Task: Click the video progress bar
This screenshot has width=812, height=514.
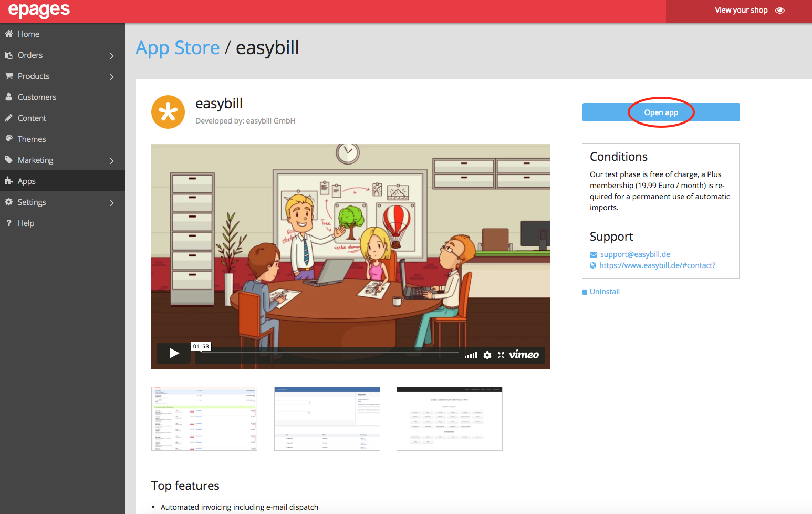Action: pyautogui.click(x=330, y=355)
